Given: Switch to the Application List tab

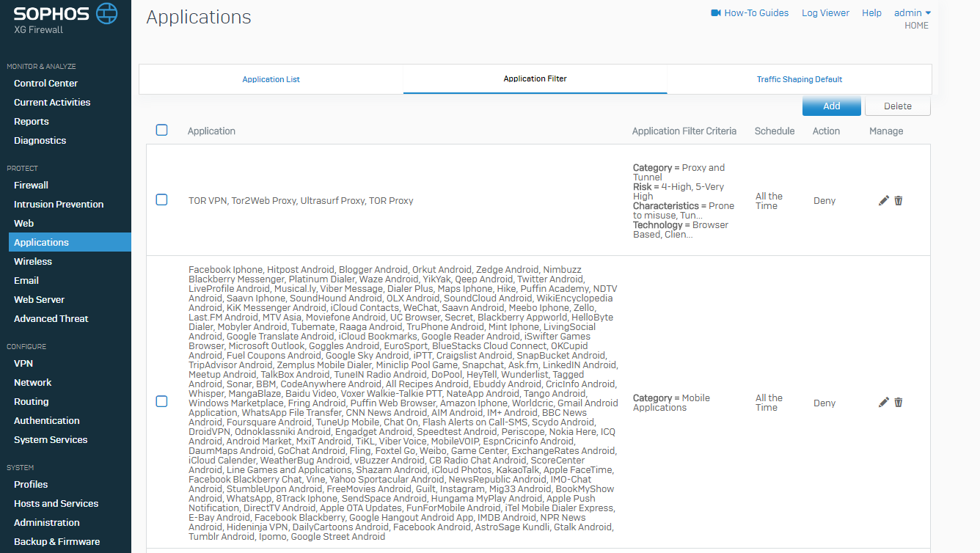Looking at the screenshot, I should (271, 79).
